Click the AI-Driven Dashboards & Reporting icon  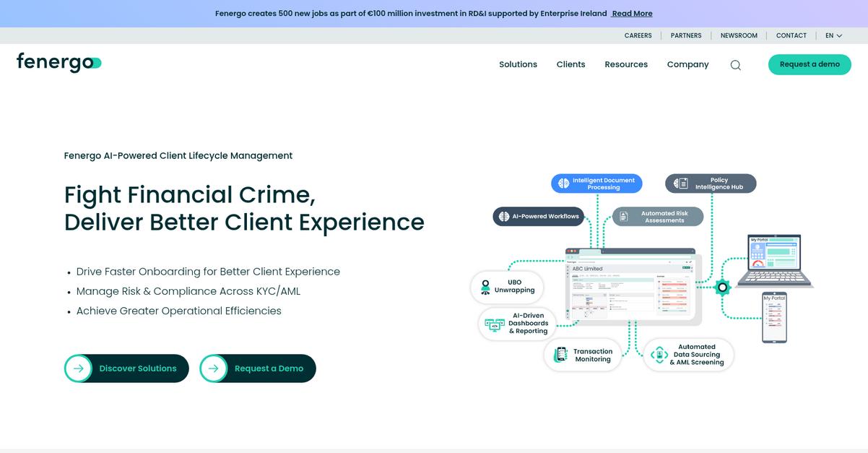[x=495, y=324]
